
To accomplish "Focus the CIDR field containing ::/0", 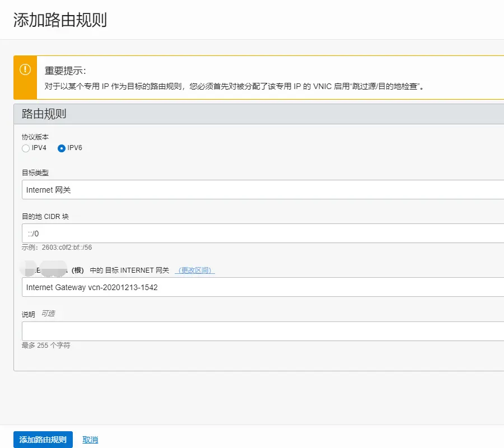I will [262, 234].
